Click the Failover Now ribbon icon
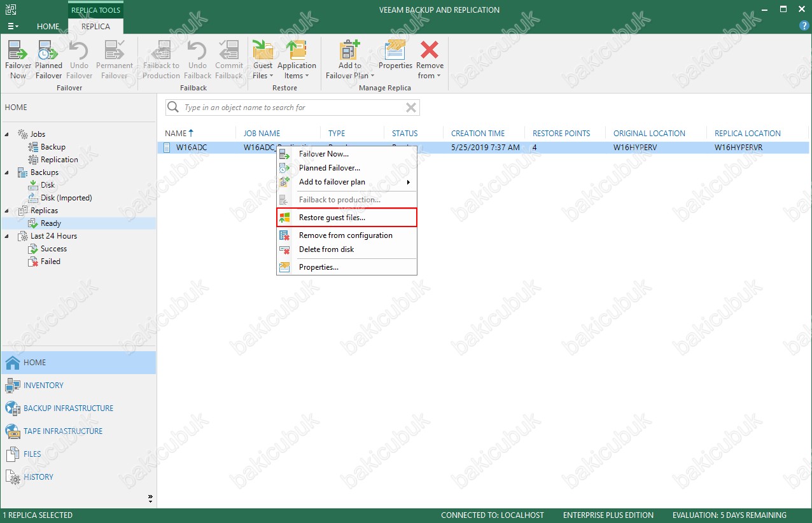This screenshot has height=523, width=812. coord(18,60)
